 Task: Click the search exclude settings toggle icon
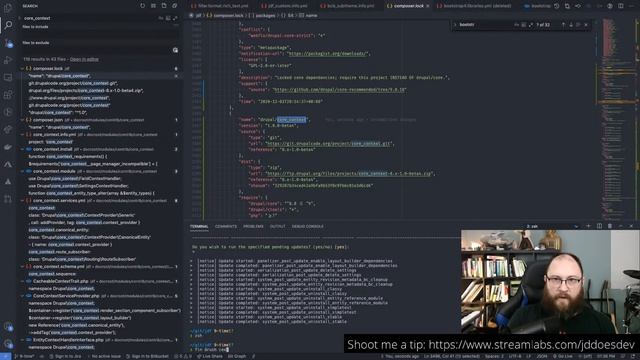click(175, 50)
